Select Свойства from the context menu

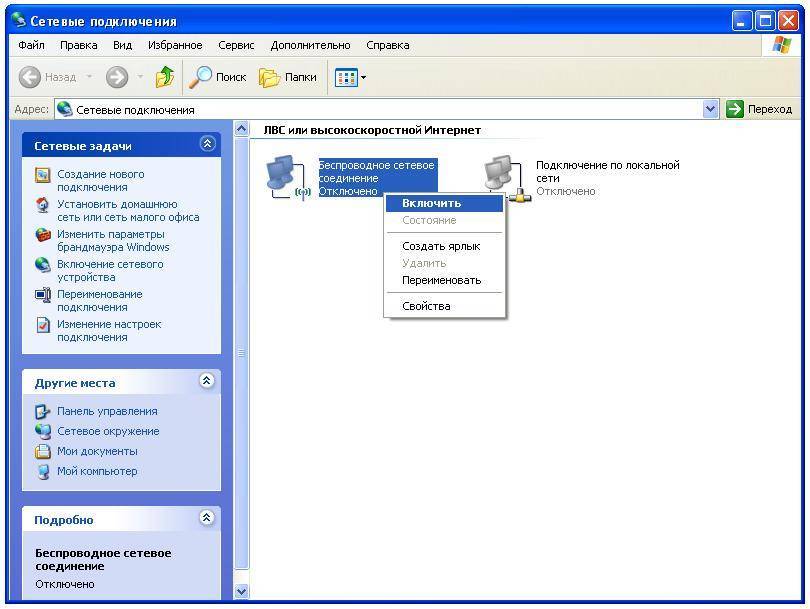[426, 306]
